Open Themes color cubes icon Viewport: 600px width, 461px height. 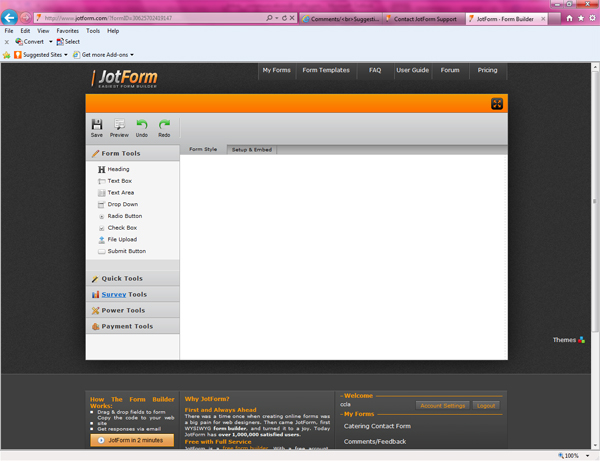click(x=581, y=340)
